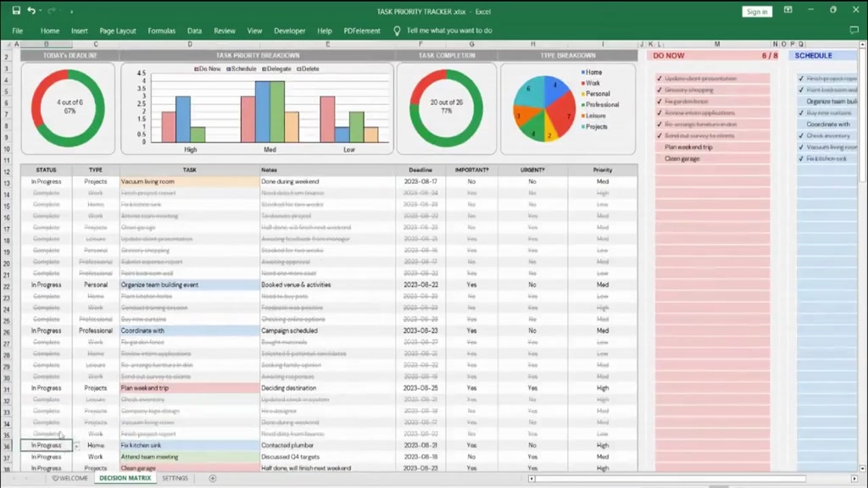Select the 'Organize team building event' cell
This screenshot has width=868, height=488.
pos(190,285)
